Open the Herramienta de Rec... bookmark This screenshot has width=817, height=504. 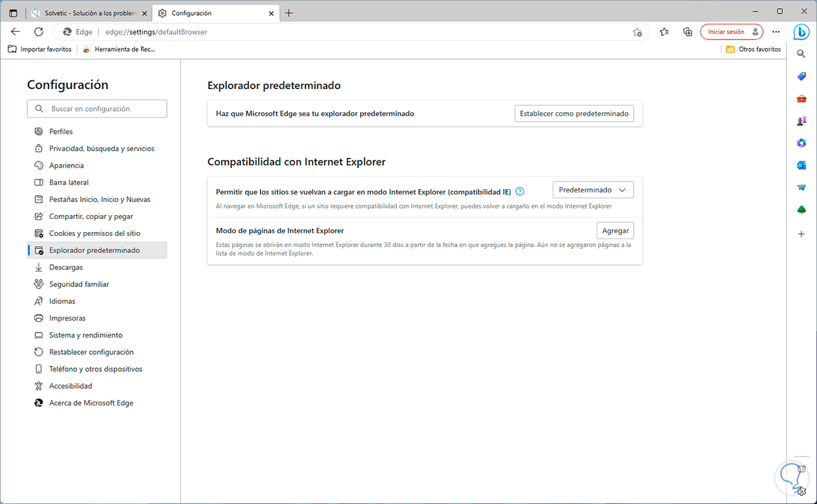120,49
